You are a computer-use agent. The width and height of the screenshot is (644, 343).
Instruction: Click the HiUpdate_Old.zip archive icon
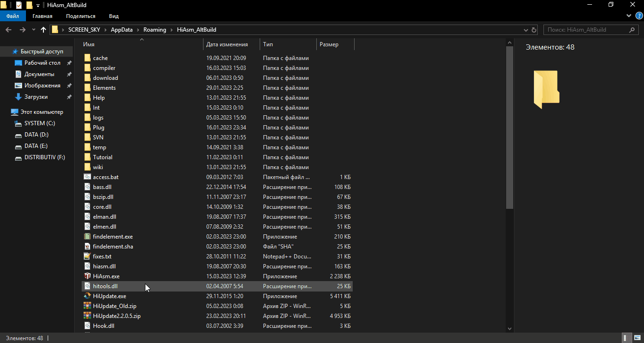point(87,306)
